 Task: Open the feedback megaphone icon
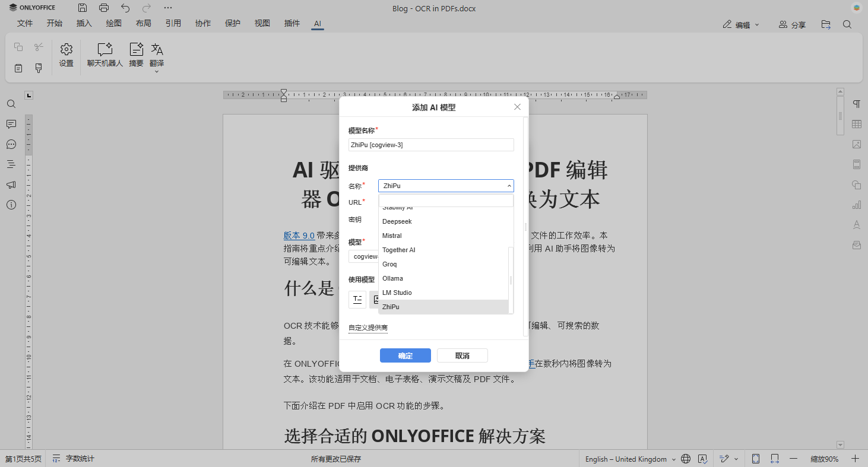click(11, 185)
